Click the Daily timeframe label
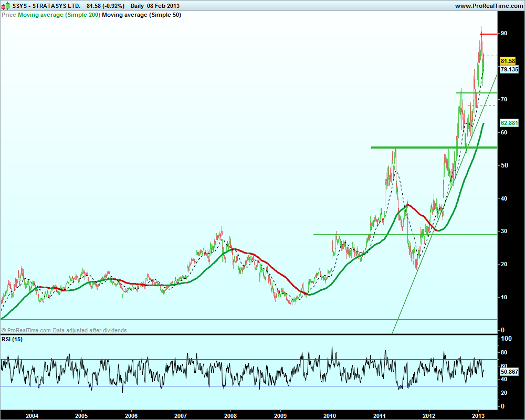 pyautogui.click(x=137, y=6)
